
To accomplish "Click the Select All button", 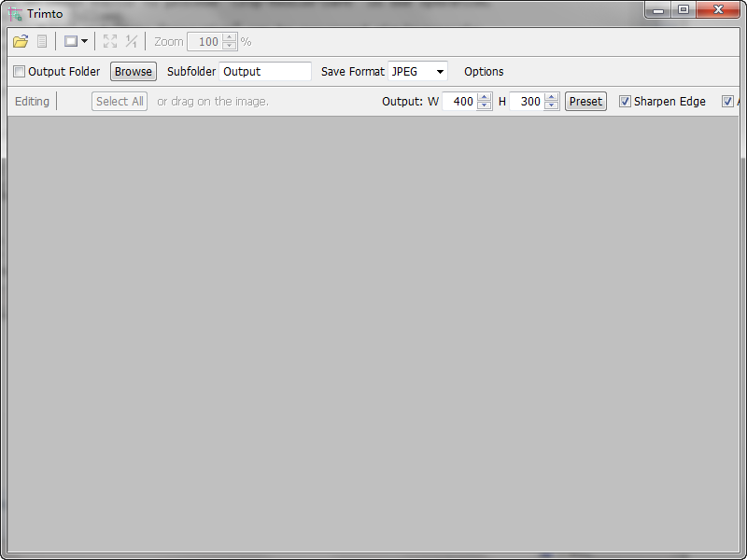I will 120,102.
